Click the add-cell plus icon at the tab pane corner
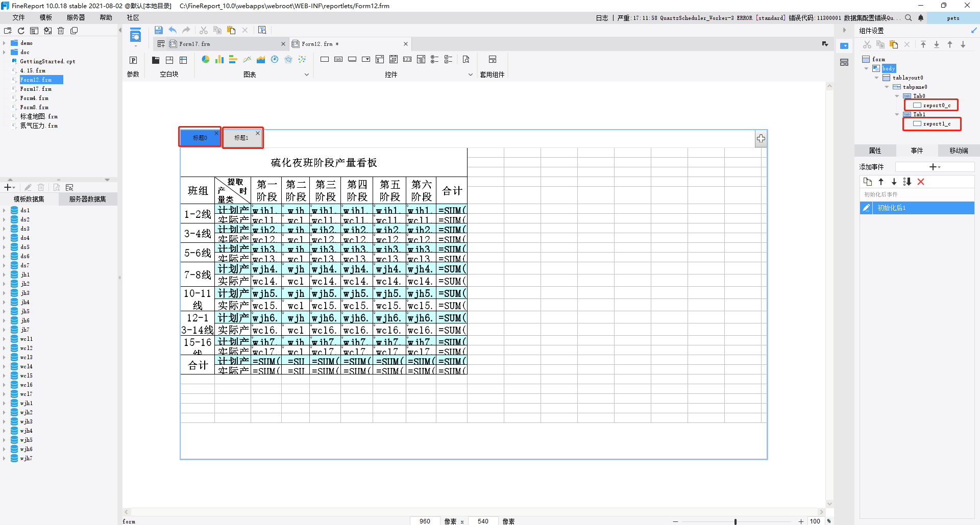This screenshot has width=980, height=525. point(761,138)
